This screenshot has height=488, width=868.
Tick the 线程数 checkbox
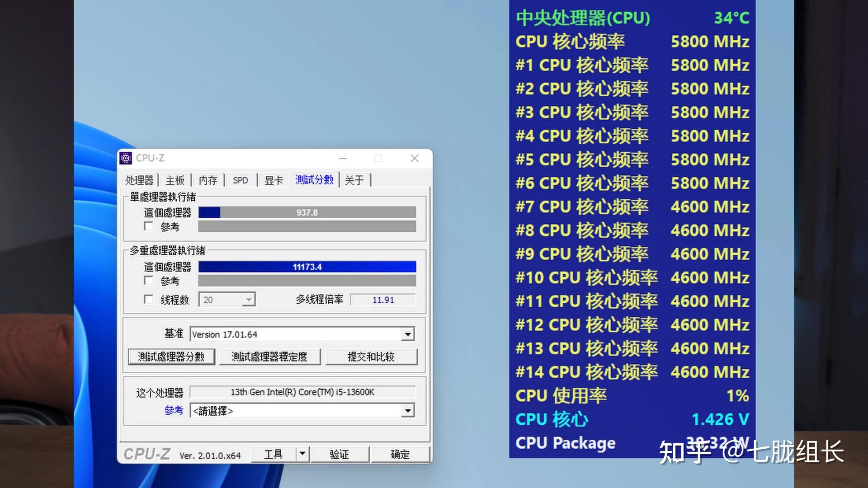148,299
